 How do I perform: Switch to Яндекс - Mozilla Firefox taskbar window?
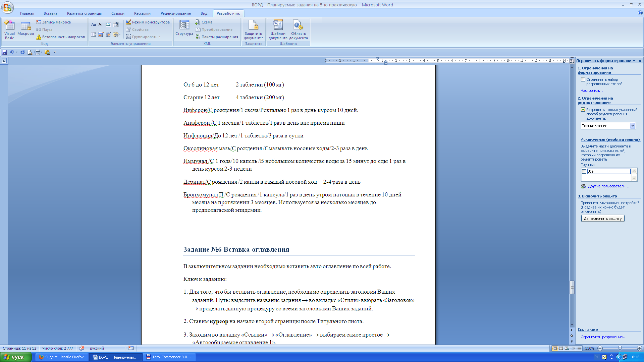[x=61, y=357]
